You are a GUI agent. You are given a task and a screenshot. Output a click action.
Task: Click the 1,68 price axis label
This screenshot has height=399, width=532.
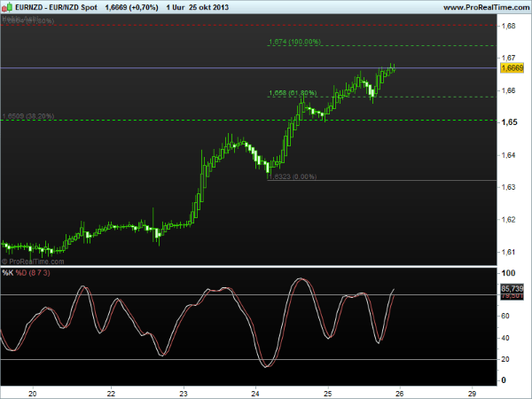coord(508,26)
